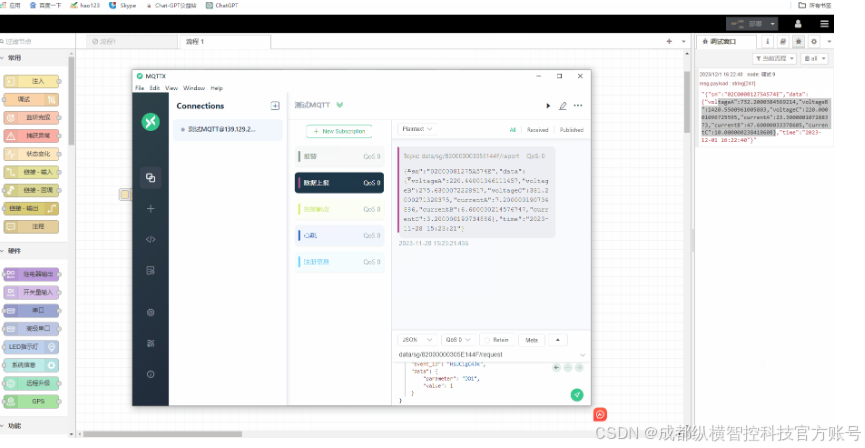This screenshot has height=448, width=865.
Task: Open the Plaintext format dropdown
Action: click(x=417, y=129)
